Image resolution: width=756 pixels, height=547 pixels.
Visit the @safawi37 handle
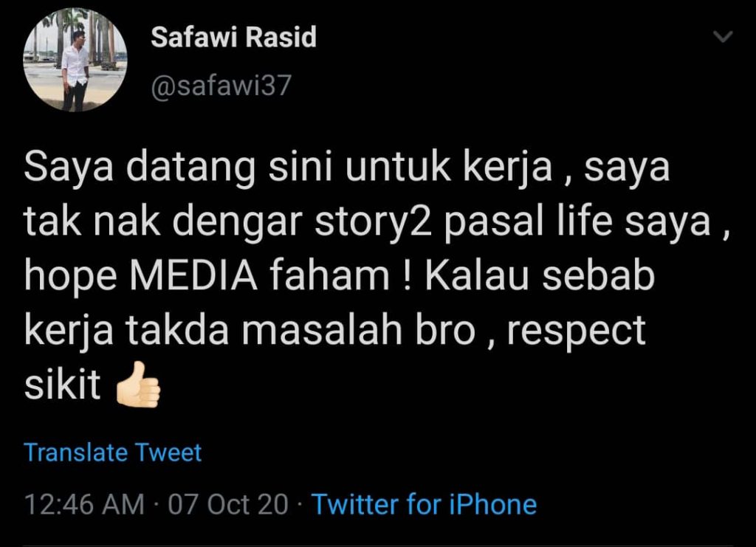(221, 86)
